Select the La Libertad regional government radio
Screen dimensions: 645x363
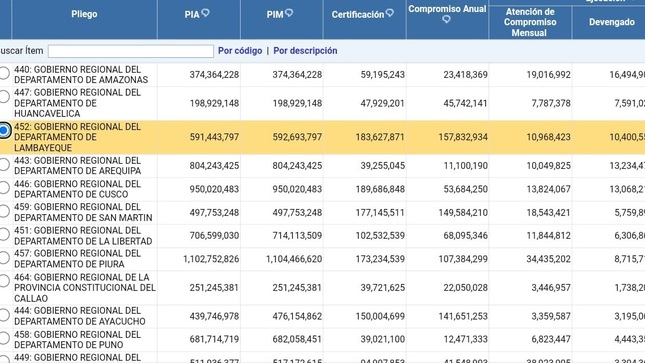tap(4, 234)
